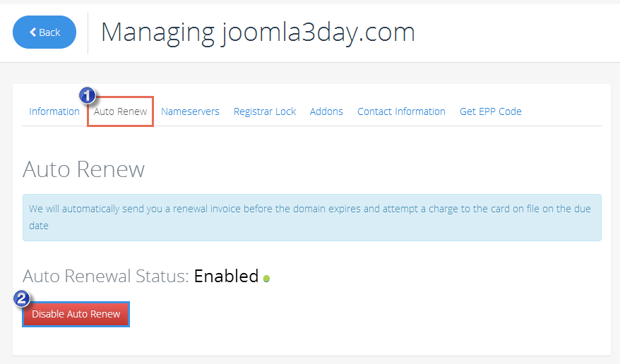The image size is (620, 364).
Task: Click the joomla3day.com domain name in title
Action: (x=318, y=32)
